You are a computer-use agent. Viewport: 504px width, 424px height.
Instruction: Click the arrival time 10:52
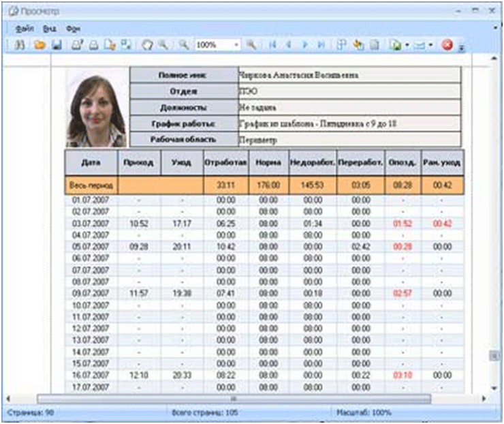click(x=139, y=224)
